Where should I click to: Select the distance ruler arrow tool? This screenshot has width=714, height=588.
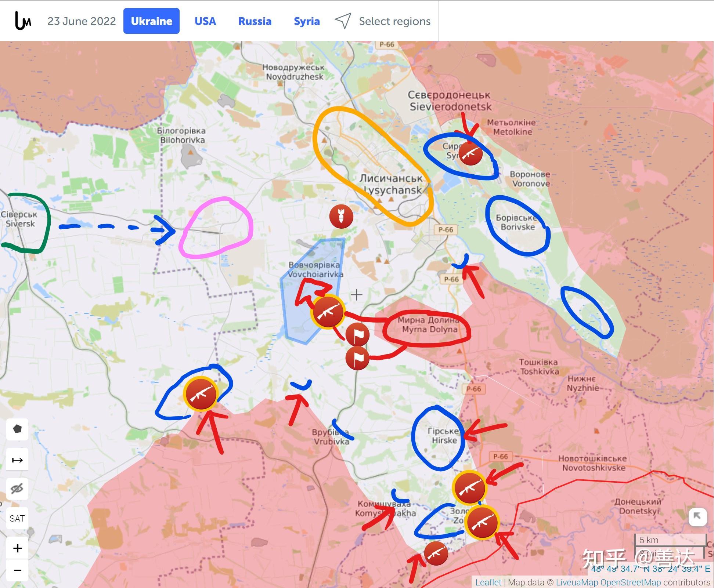click(17, 460)
